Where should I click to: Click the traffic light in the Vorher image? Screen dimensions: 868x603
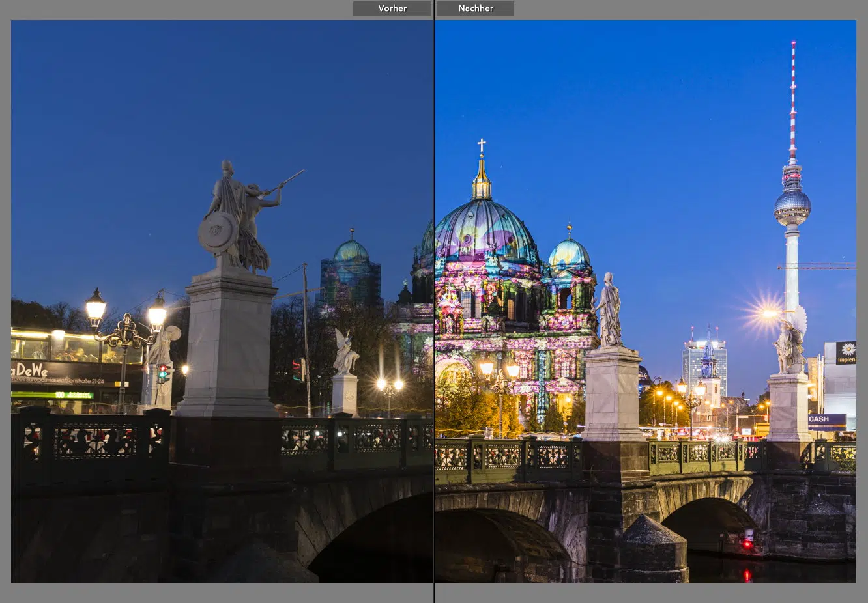164,373
